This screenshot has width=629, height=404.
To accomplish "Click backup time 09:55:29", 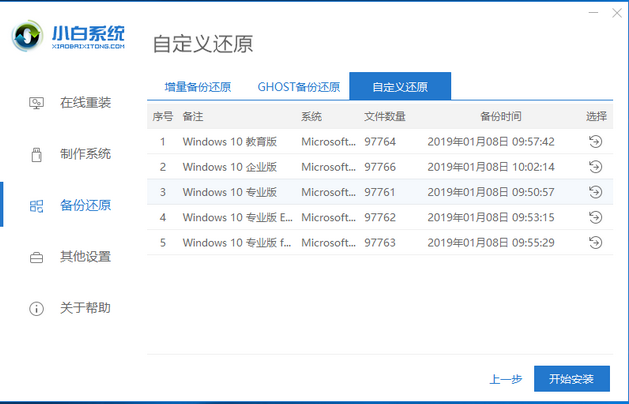I will tap(532, 243).
